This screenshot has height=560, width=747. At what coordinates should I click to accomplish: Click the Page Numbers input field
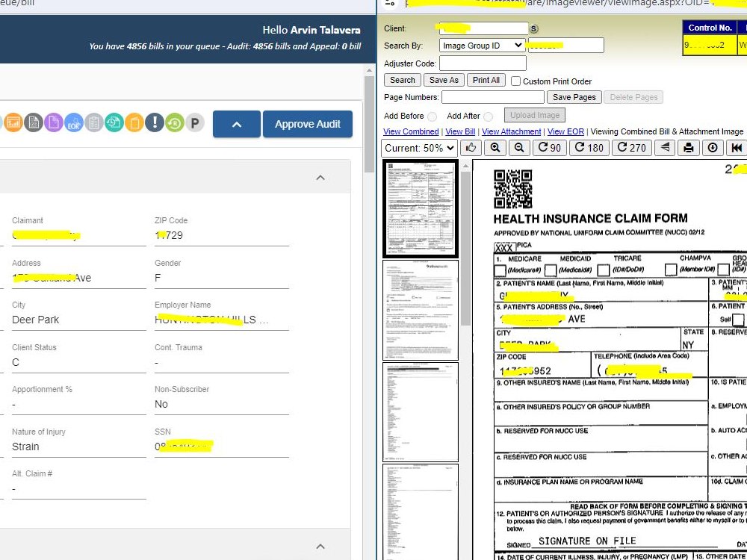[492, 97]
